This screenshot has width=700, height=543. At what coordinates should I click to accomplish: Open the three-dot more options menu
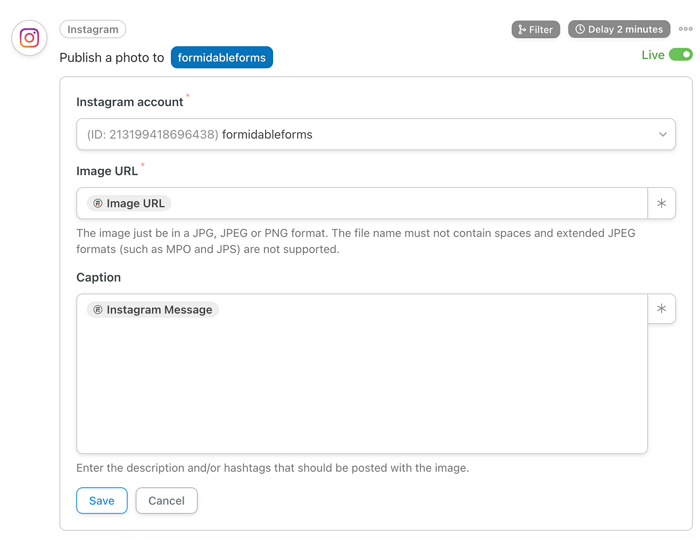click(685, 30)
